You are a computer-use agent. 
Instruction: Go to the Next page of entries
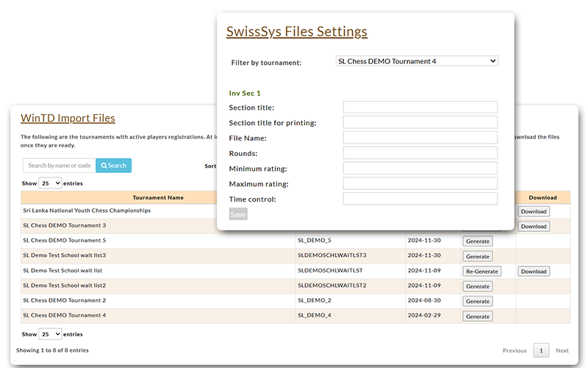point(562,350)
